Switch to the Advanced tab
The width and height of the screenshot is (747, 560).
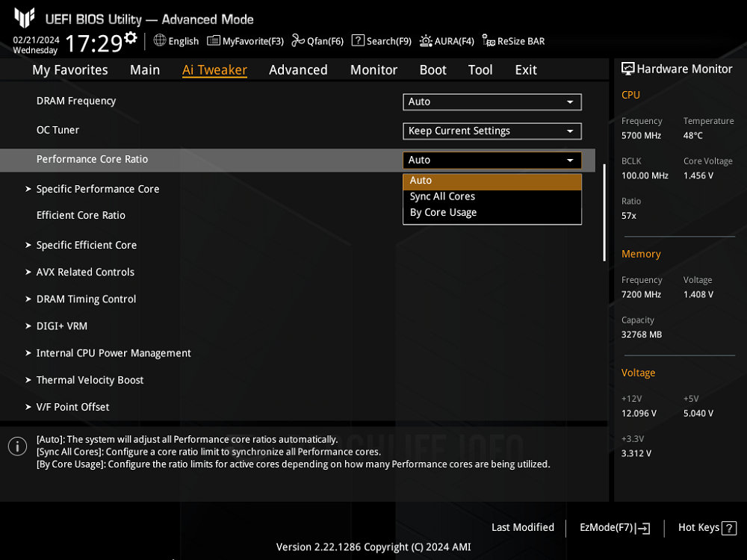(298, 69)
